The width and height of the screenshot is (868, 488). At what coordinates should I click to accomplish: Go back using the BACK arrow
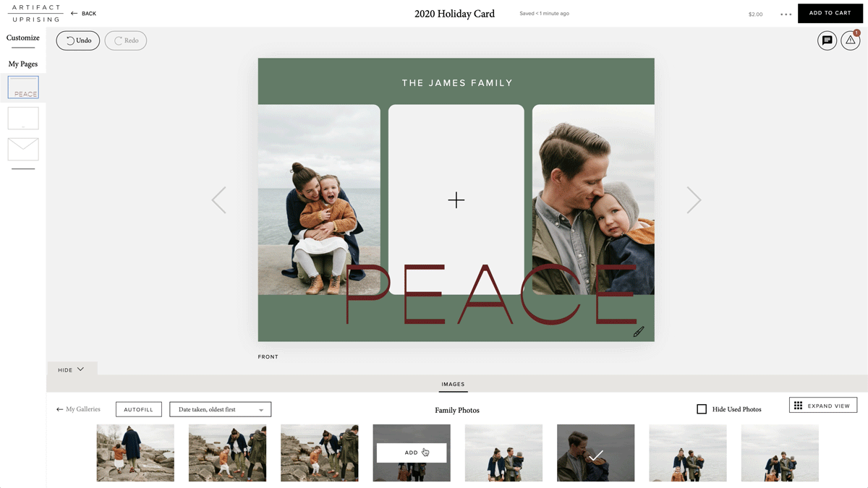click(x=83, y=14)
